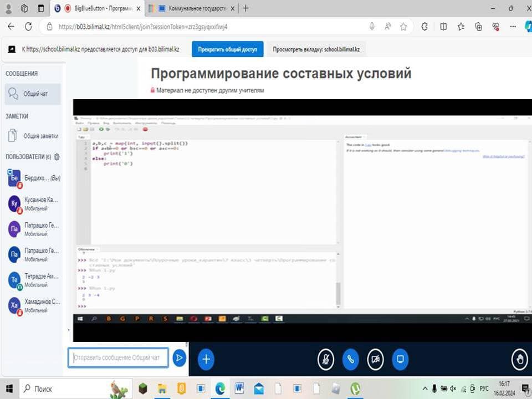Send the chat message with arrow button
Image resolution: width=532 pixels, height=399 pixels.
[179, 358]
